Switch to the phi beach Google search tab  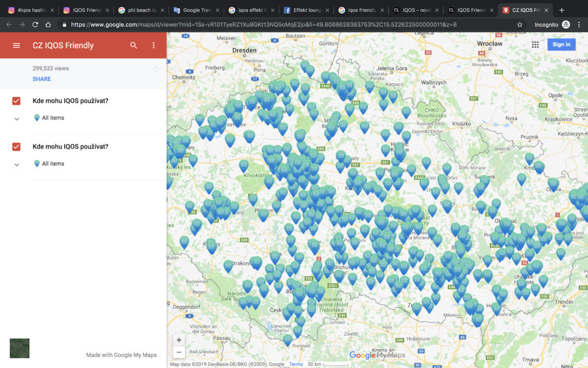(141, 10)
